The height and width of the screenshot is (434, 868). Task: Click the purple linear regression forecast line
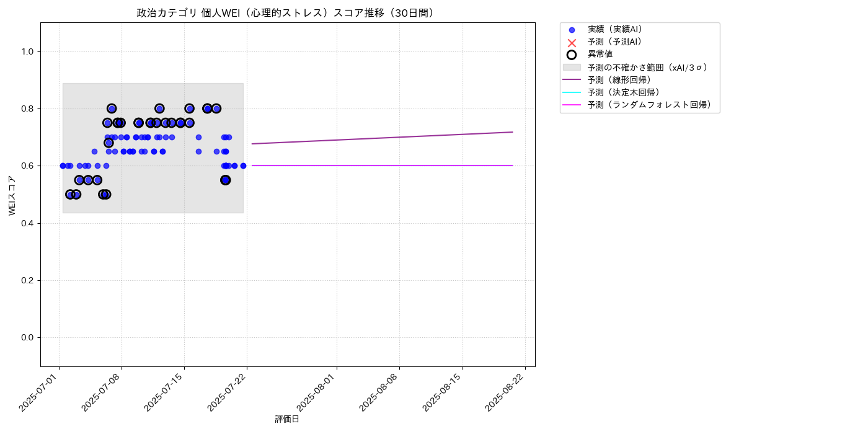click(382, 138)
